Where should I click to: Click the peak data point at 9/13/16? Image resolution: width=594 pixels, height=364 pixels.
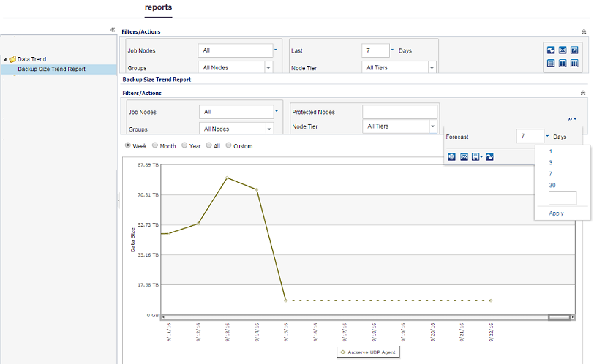point(228,178)
